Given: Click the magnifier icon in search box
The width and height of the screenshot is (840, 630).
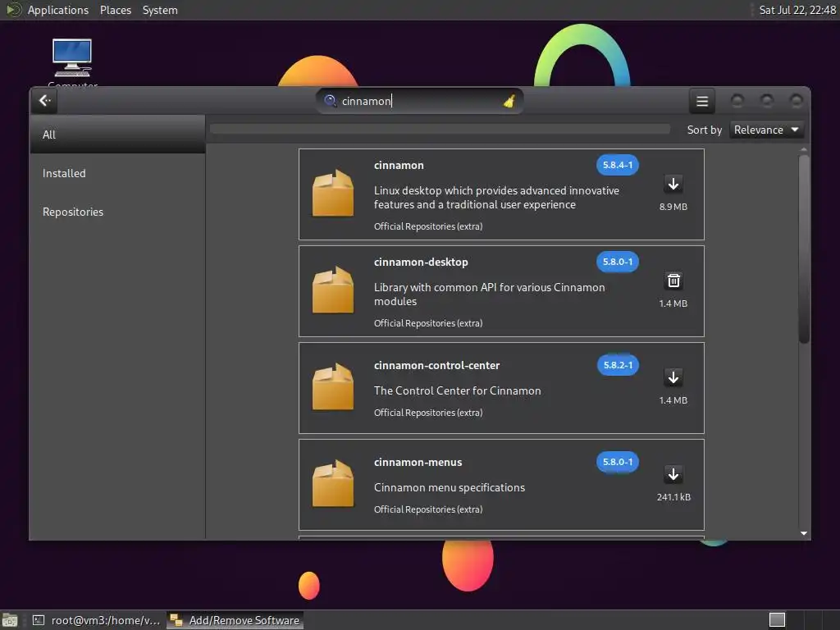Looking at the screenshot, I should pos(330,101).
